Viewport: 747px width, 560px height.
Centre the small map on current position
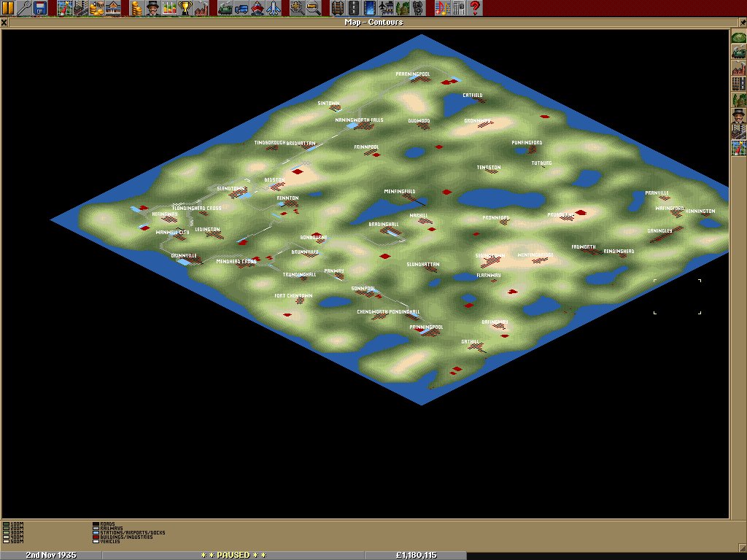pyautogui.click(x=739, y=147)
